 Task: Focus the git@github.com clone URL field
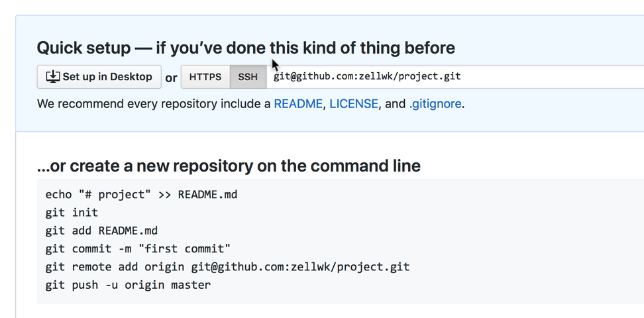[451, 77]
